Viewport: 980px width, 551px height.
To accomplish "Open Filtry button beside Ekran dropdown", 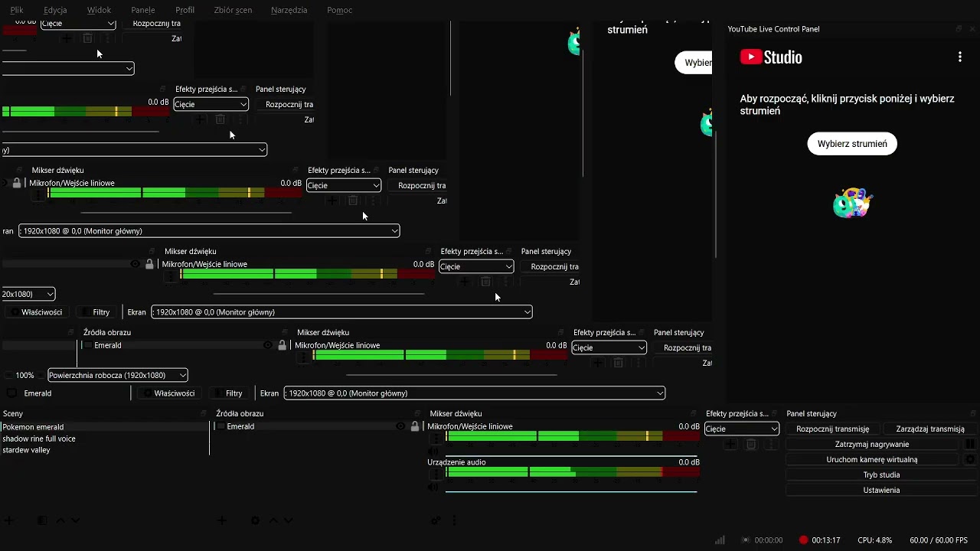I will 228,393.
